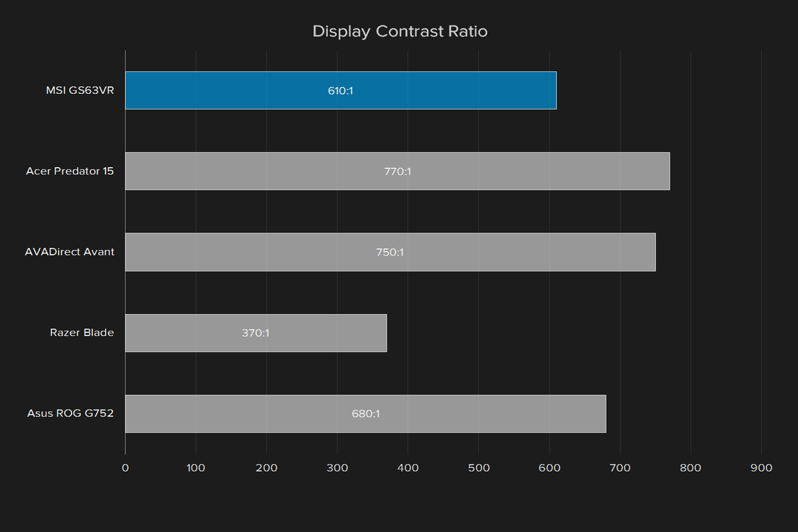Click the 750:1 value label
Screen dimensions: 798x532
(x=390, y=252)
